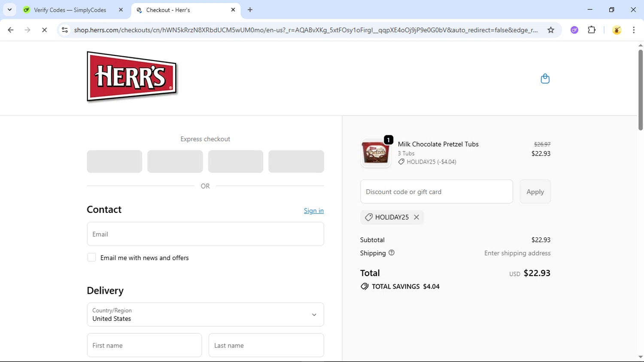The image size is (644, 362).
Task: Focus the Last name field
Action: [266, 345]
